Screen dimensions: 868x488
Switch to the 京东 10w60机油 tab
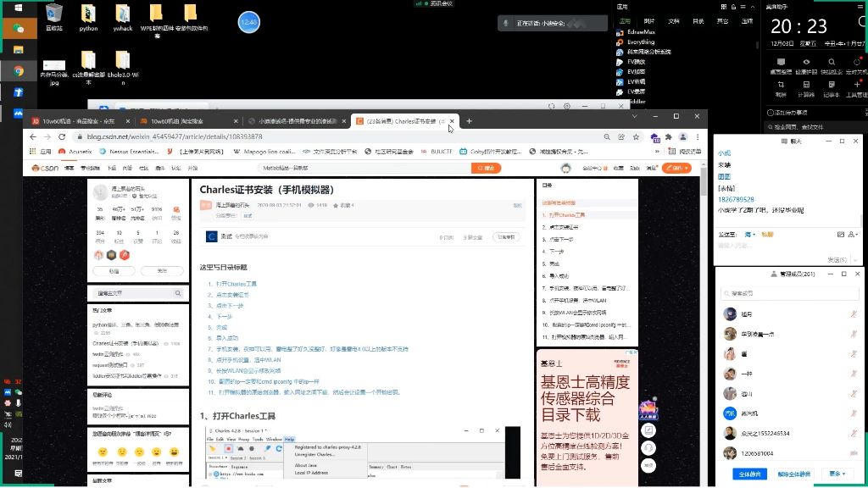tap(79, 120)
